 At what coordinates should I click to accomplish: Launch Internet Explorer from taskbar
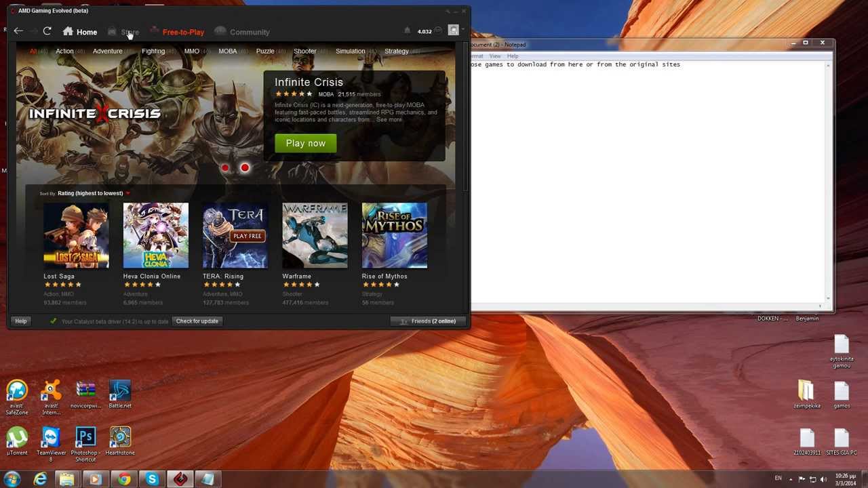tap(41, 479)
